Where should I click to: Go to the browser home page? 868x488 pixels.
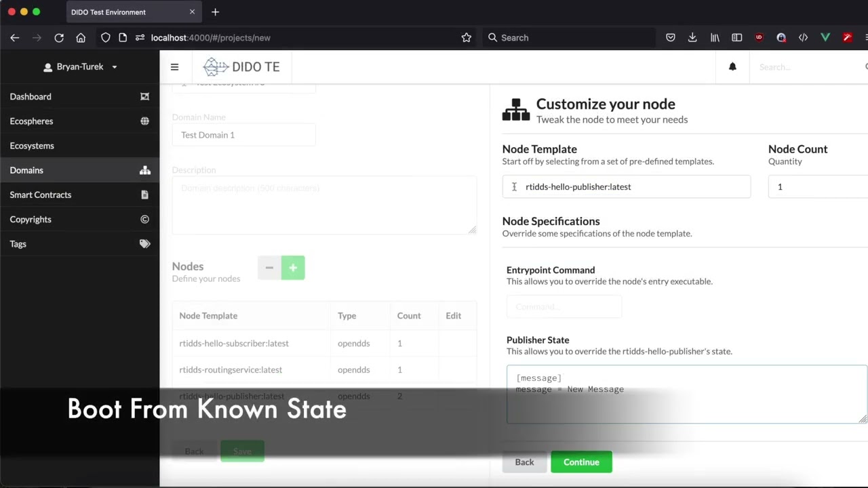pyautogui.click(x=81, y=38)
